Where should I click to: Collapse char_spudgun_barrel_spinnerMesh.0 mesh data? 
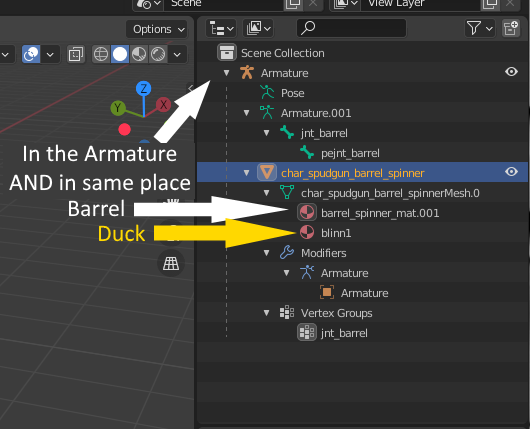266,193
